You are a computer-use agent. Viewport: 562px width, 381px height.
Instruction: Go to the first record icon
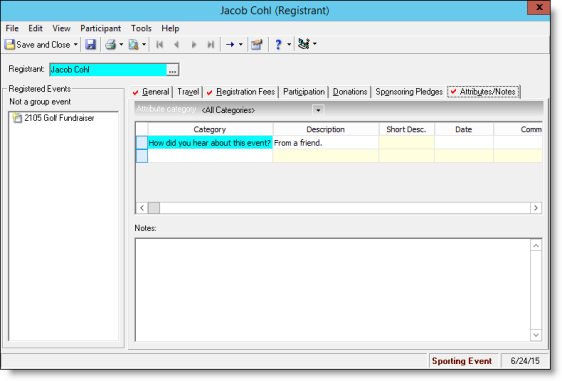(x=159, y=44)
